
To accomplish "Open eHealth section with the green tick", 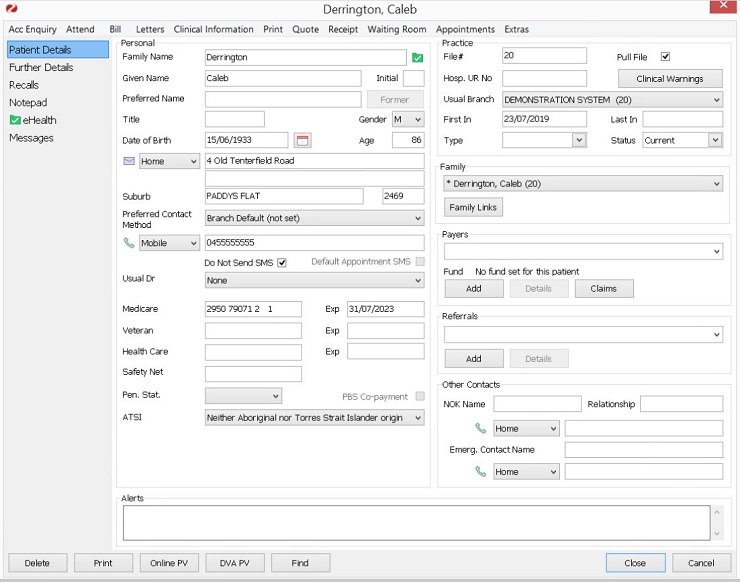I will click(33, 120).
